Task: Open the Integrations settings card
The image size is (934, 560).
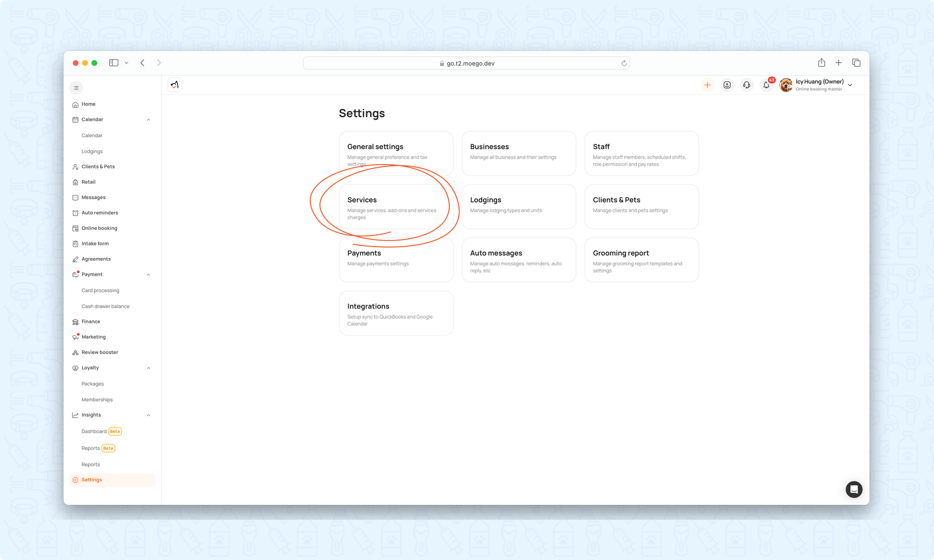Action: click(396, 313)
